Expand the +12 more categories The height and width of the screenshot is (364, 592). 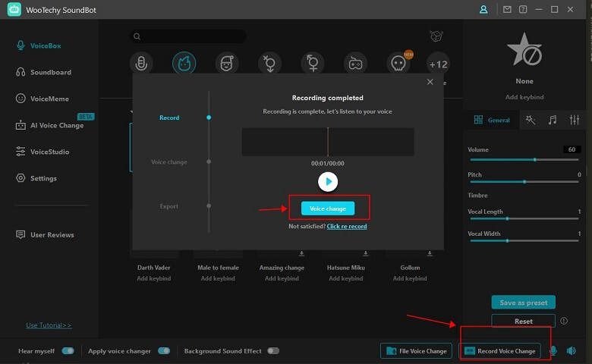[x=438, y=64]
